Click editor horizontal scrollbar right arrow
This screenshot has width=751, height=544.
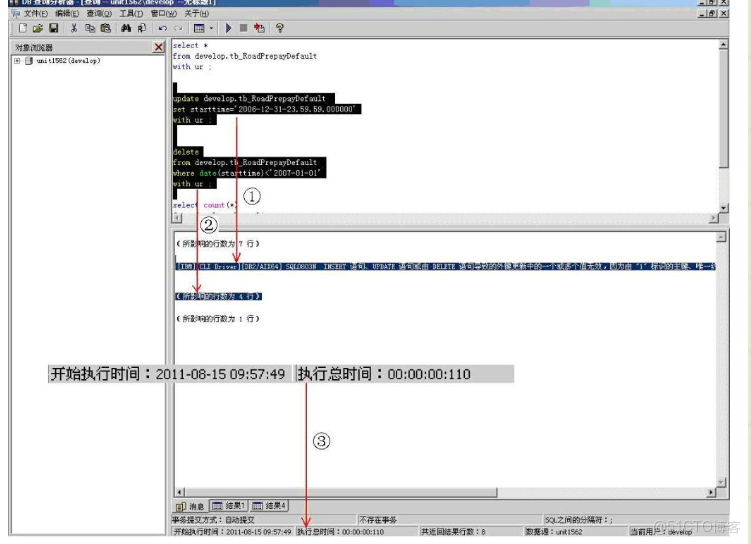714,218
